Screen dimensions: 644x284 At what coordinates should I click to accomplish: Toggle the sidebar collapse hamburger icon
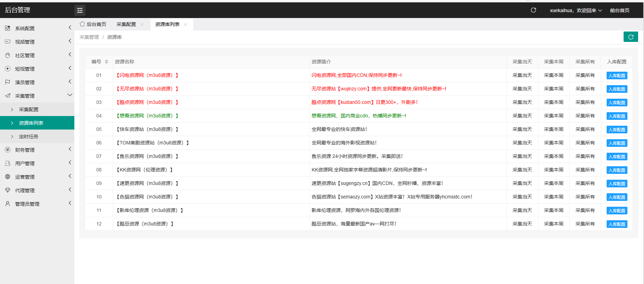click(80, 10)
